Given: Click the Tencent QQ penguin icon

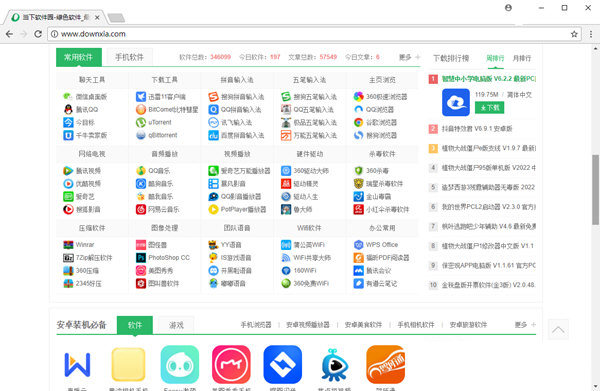Looking at the screenshot, I should (x=68, y=109).
